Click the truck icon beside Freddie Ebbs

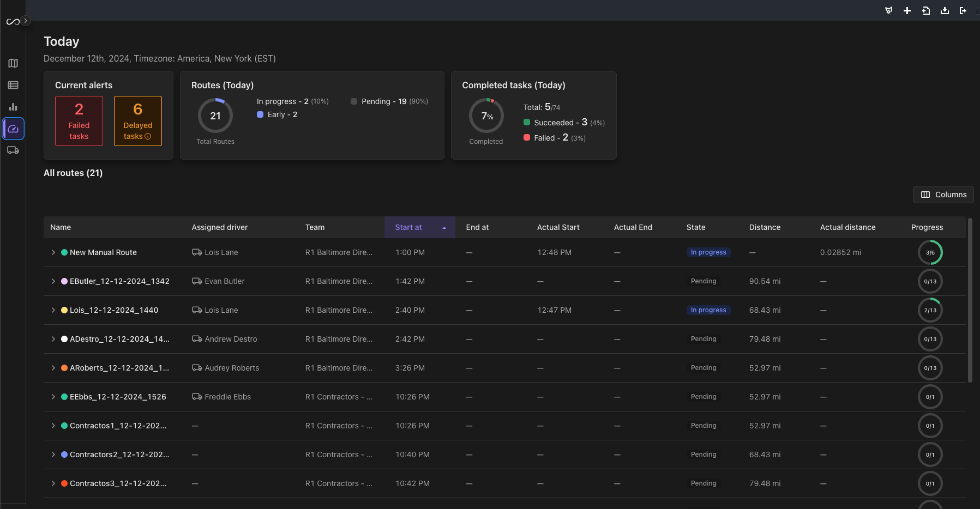point(197,397)
